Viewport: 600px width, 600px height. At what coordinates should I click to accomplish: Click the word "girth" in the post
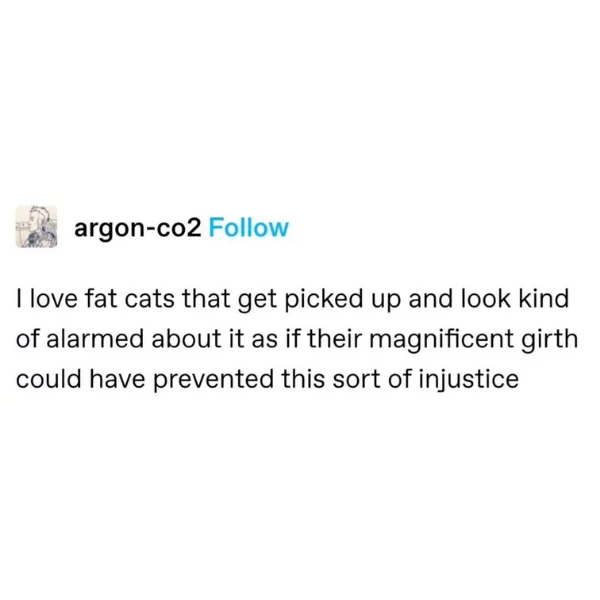pyautogui.click(x=549, y=340)
